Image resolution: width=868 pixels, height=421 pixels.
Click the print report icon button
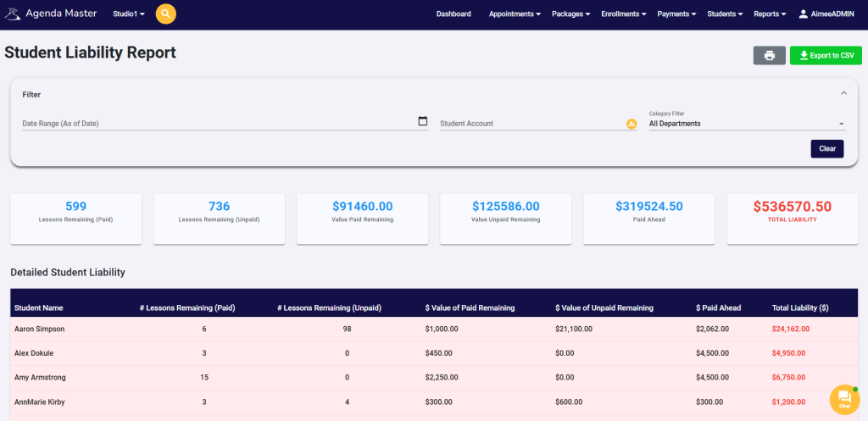click(x=769, y=56)
